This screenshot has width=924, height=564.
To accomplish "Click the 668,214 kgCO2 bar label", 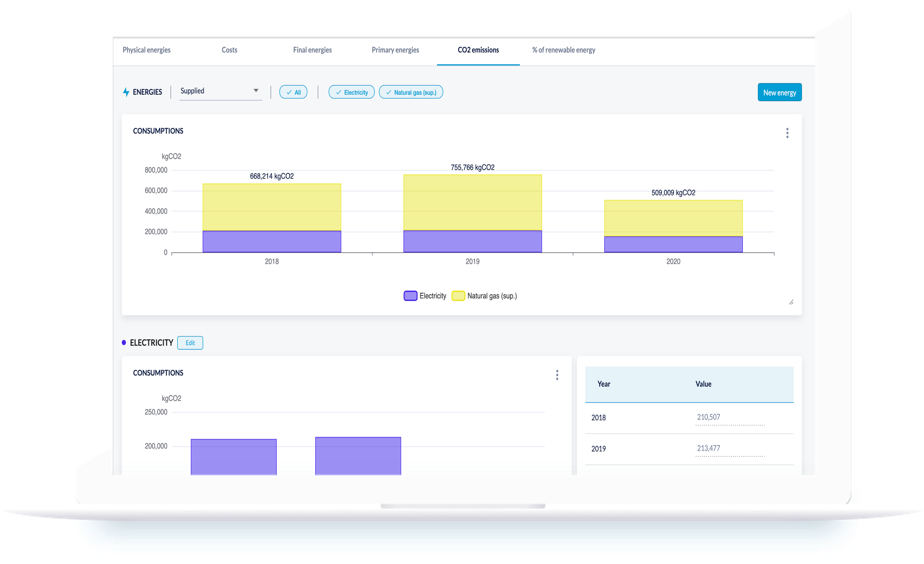I will click(271, 176).
